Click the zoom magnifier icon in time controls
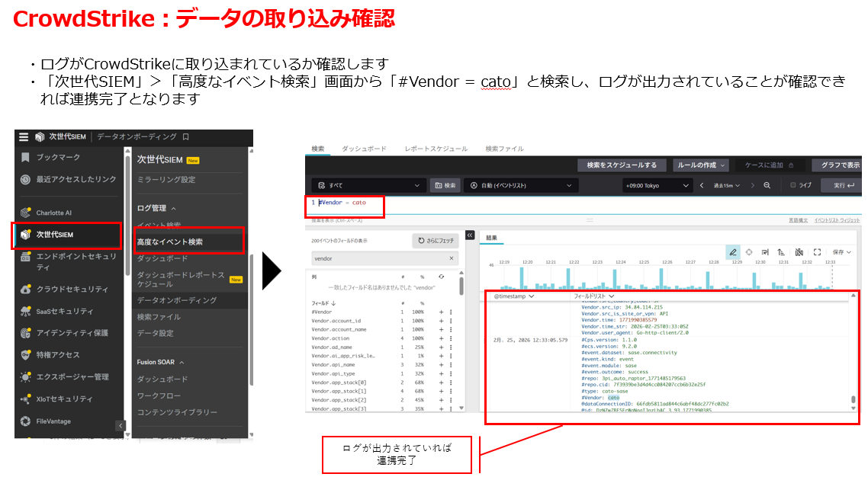 tap(767, 185)
